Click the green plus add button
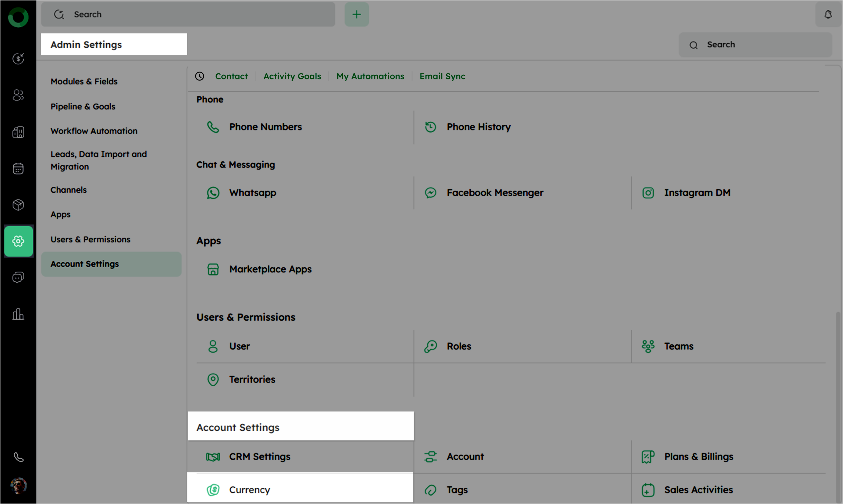 tap(356, 14)
